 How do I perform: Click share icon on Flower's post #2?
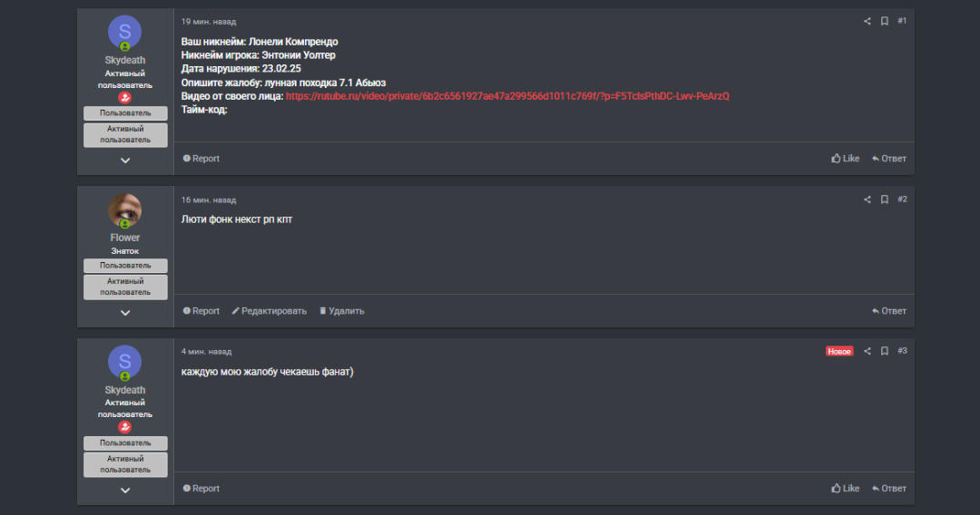(867, 199)
